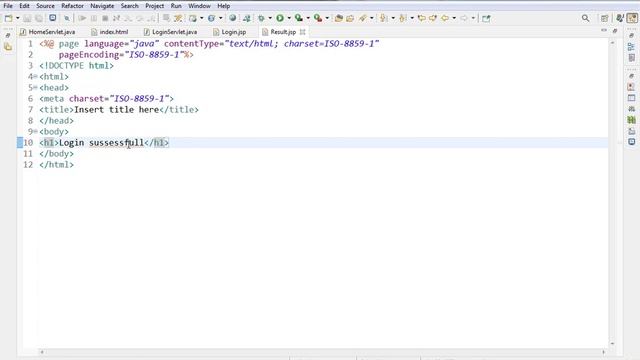The height and width of the screenshot is (360, 640).
Task: Open the Servers view icon in right sidebar
Action: coord(631,109)
